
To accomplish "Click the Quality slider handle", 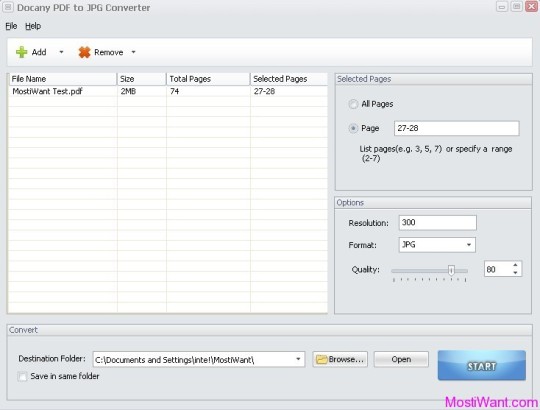I will pyautogui.click(x=451, y=271).
